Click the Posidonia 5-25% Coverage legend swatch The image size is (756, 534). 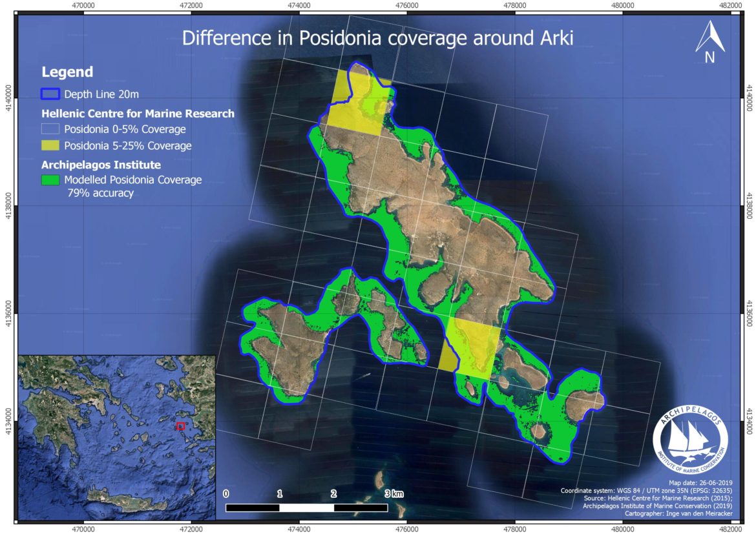tap(50, 145)
